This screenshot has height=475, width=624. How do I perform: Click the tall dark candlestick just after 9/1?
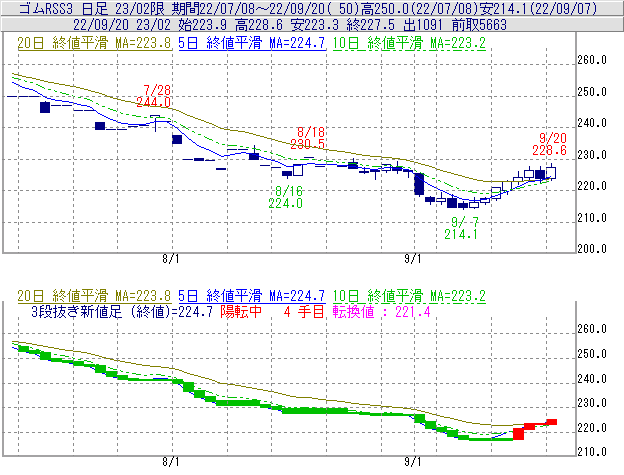click(x=419, y=184)
